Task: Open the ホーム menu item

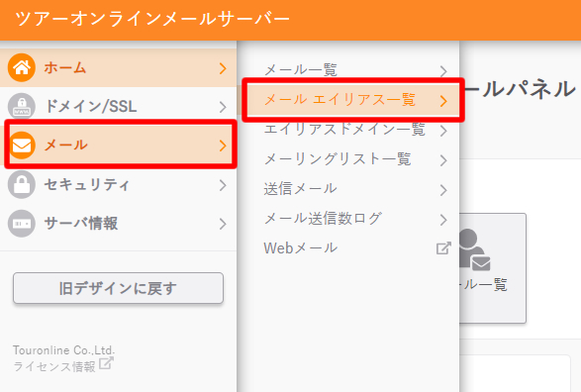Action: 118,67
